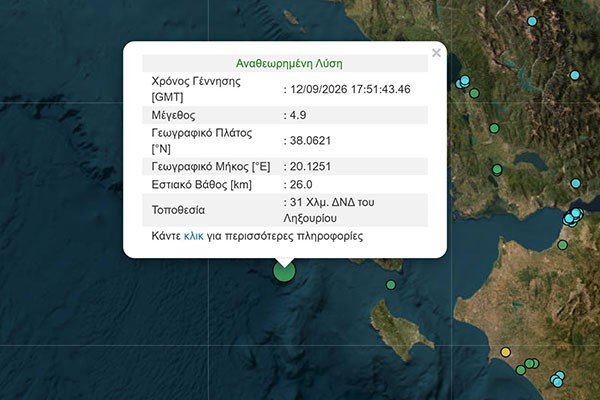Select the magnitude value 4.9 row
Viewport: 600px width, 400px height.
coord(285,115)
